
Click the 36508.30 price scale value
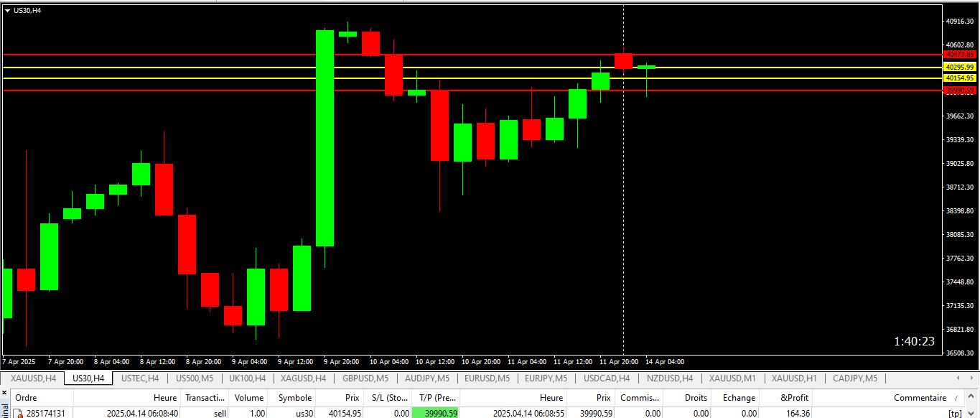960,353
